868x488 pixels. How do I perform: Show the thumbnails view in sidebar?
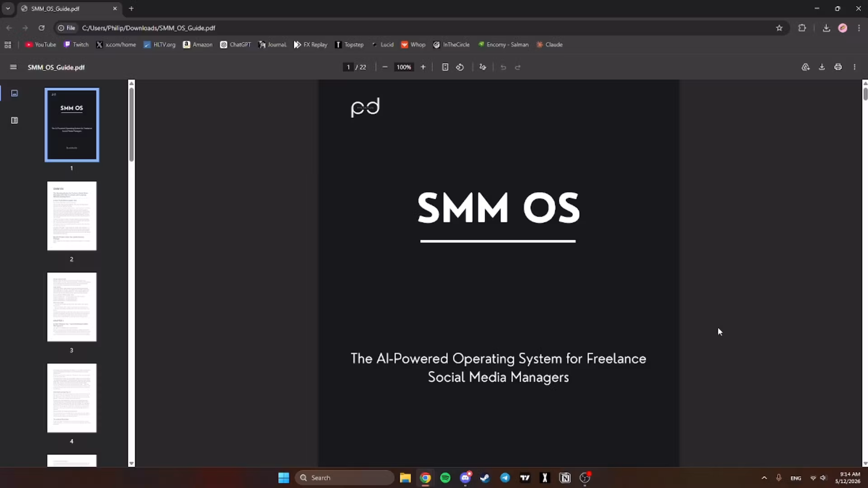click(x=14, y=93)
